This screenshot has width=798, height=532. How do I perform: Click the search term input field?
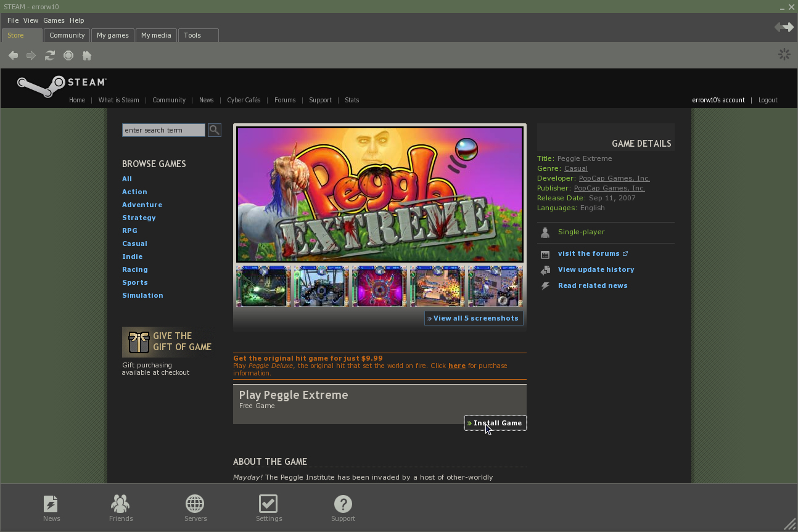pos(163,130)
